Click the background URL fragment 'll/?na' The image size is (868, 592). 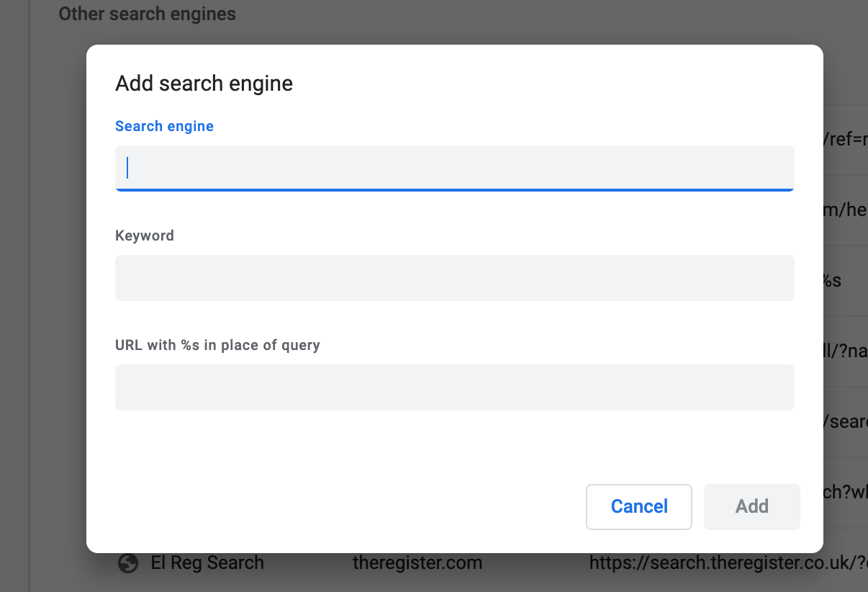tap(846, 351)
